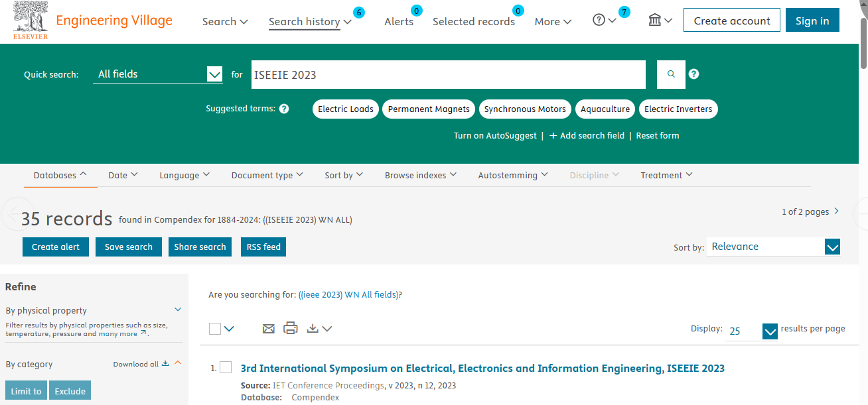
Task: Expand the Language filter
Action: pos(184,175)
